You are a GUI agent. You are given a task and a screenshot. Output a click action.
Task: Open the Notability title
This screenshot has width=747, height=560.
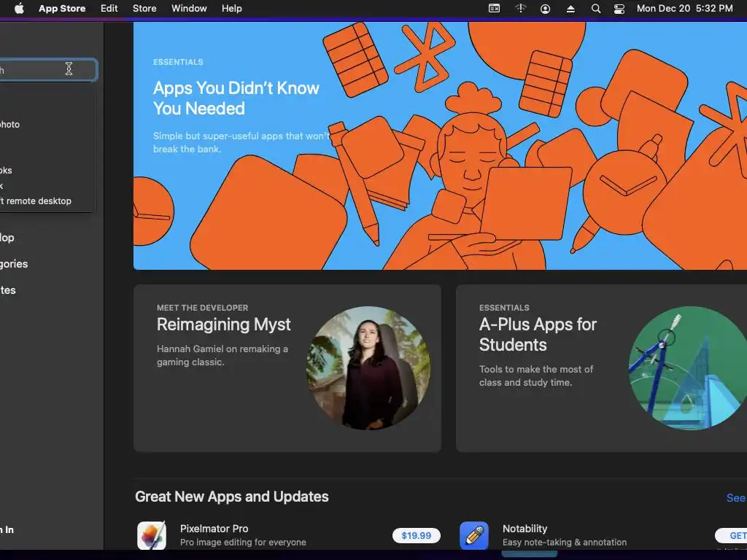point(525,529)
